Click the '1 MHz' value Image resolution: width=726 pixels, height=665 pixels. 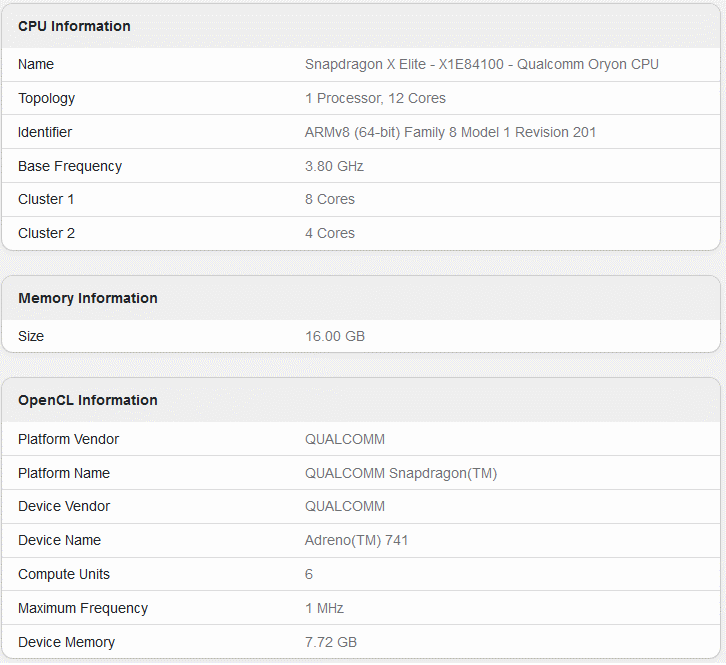[324, 608]
